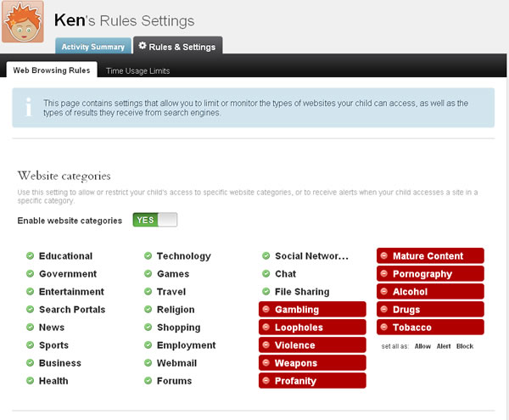Click the red block icon beside Tobacco
The height and width of the screenshot is (420, 509).
384,328
